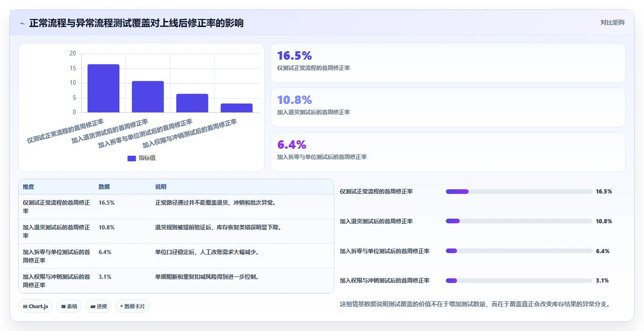Click table cell 6.4%
The width and height of the screenshot is (644, 331).
(105, 252)
